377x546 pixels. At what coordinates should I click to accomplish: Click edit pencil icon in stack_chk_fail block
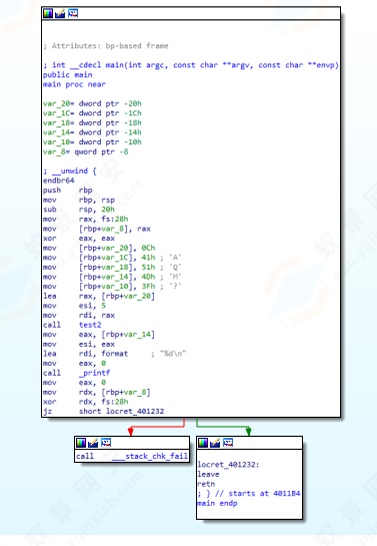(93, 443)
